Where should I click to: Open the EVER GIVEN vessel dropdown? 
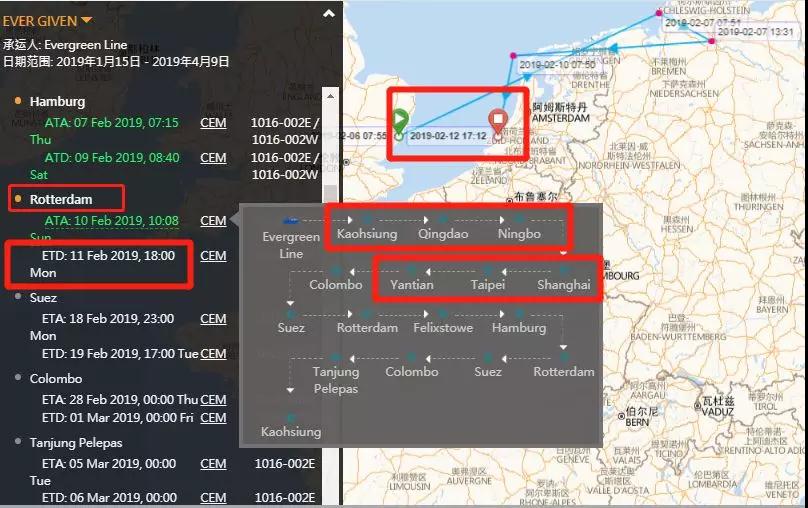pyautogui.click(x=47, y=21)
